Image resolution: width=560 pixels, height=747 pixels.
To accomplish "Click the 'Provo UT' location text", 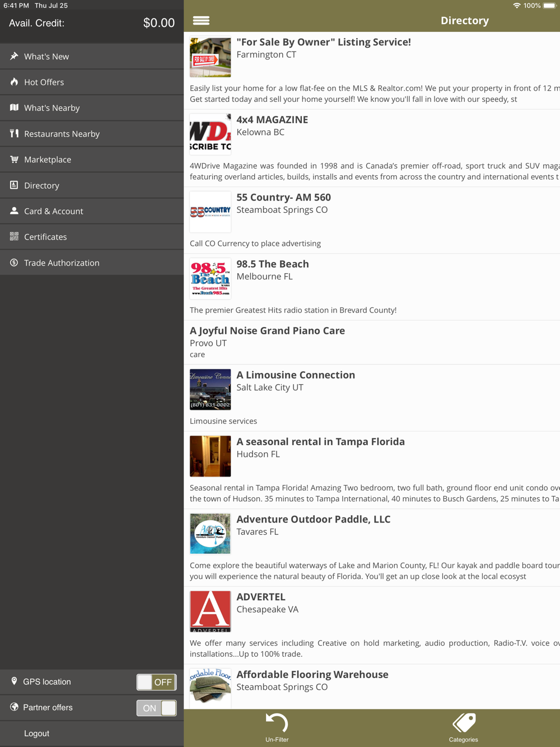I will pos(208,343).
